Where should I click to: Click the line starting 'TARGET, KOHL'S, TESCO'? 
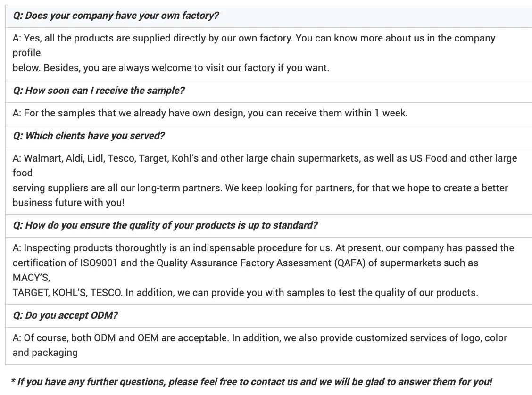coord(245,293)
